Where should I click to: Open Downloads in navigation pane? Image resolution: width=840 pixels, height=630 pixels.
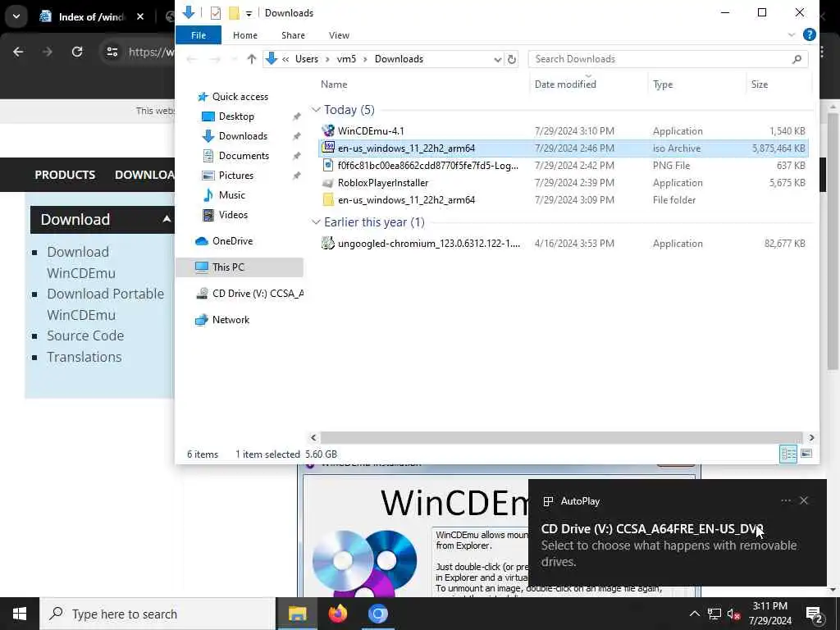pos(242,136)
